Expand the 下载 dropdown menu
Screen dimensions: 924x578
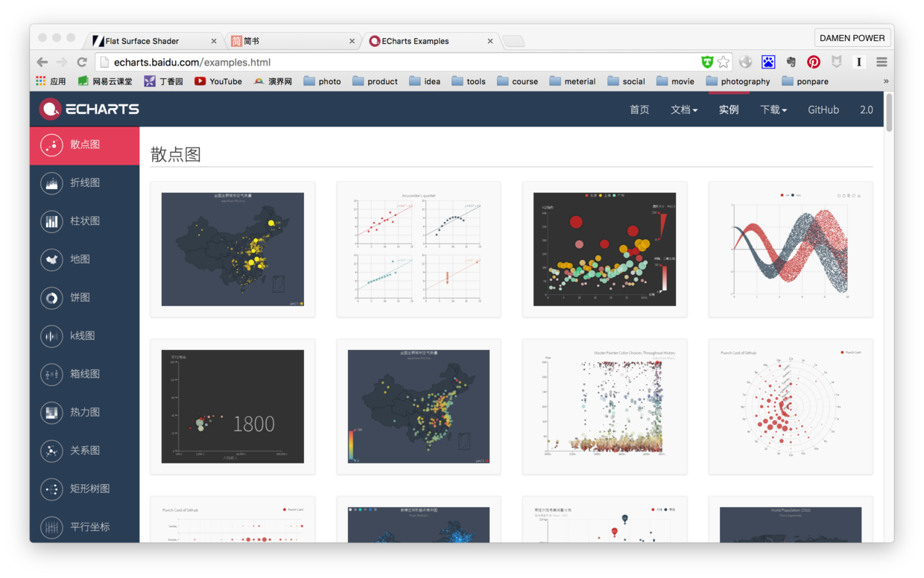click(773, 109)
